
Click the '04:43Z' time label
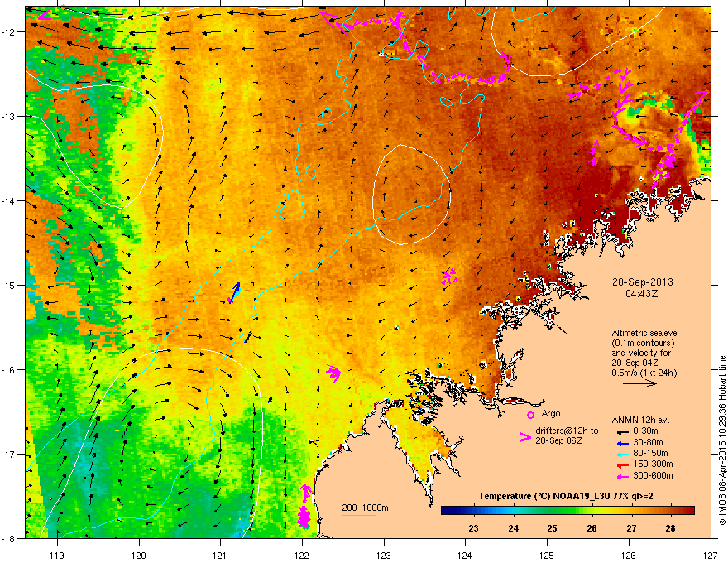point(642,294)
